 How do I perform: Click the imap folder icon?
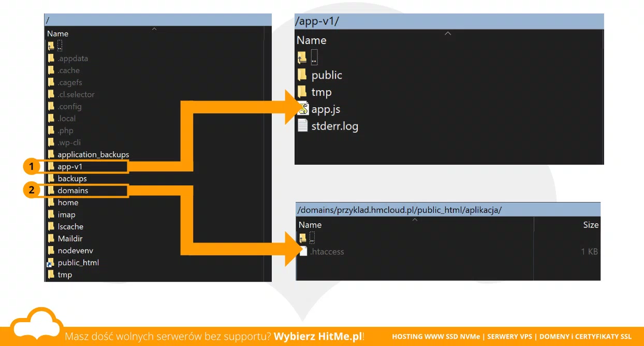tap(51, 214)
